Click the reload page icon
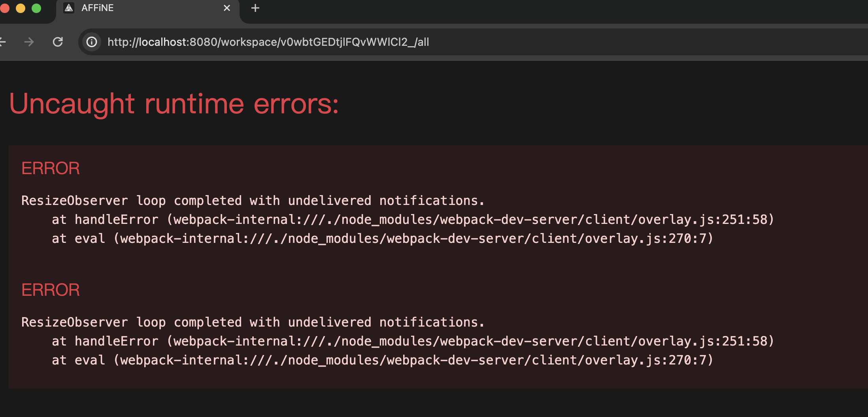 point(58,42)
